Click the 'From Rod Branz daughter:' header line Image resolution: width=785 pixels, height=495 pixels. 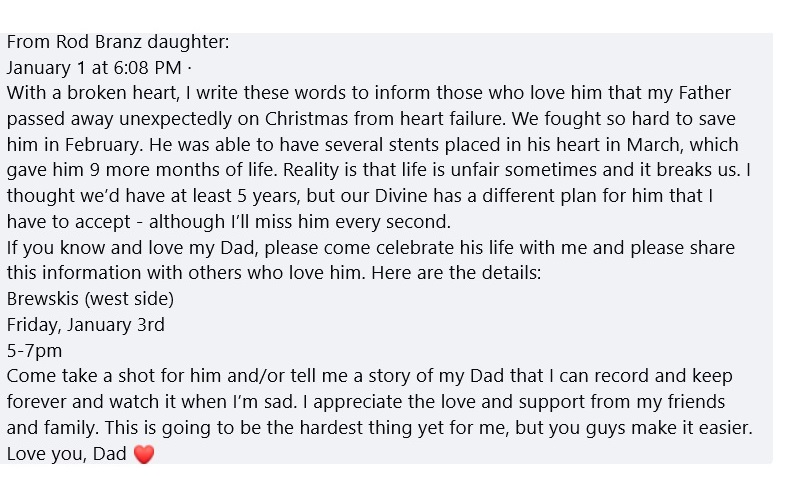(x=118, y=42)
